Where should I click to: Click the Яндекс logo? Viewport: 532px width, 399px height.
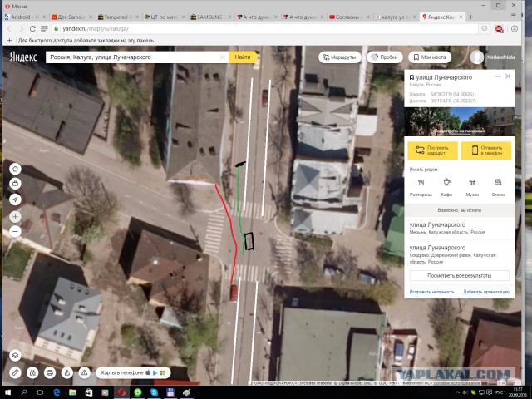point(23,57)
